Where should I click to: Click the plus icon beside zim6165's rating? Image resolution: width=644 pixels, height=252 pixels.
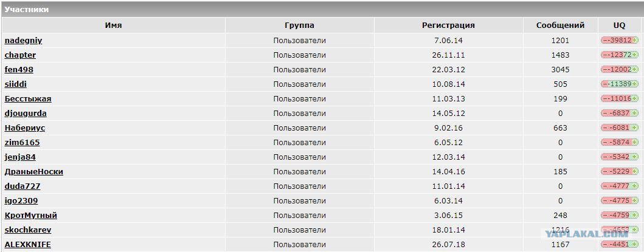(635, 143)
